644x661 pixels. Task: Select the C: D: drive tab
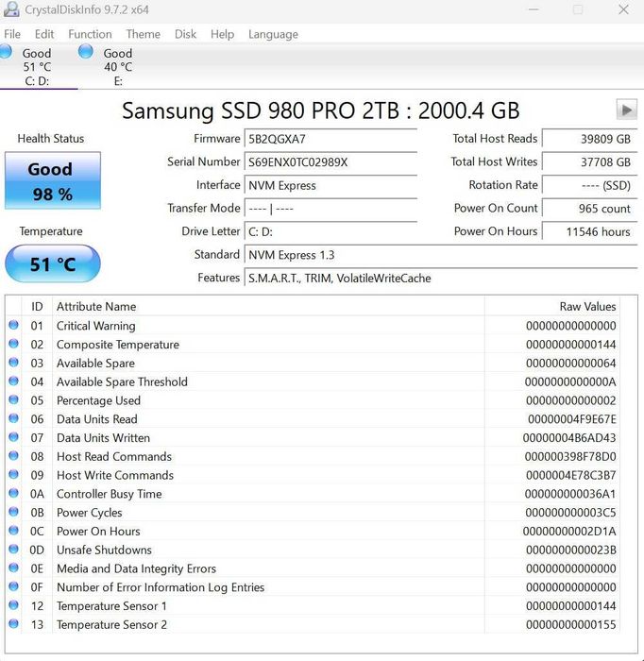pyautogui.click(x=37, y=66)
